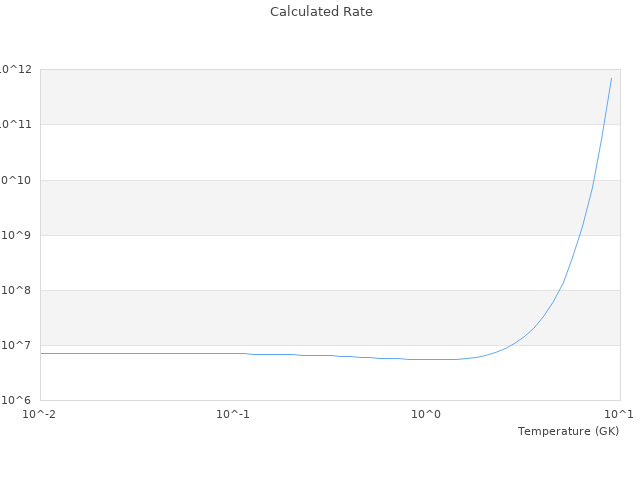The image size is (640, 480).
Task: Click the blue curve above the 10^0 tick
Action: pyautogui.click(x=426, y=359)
